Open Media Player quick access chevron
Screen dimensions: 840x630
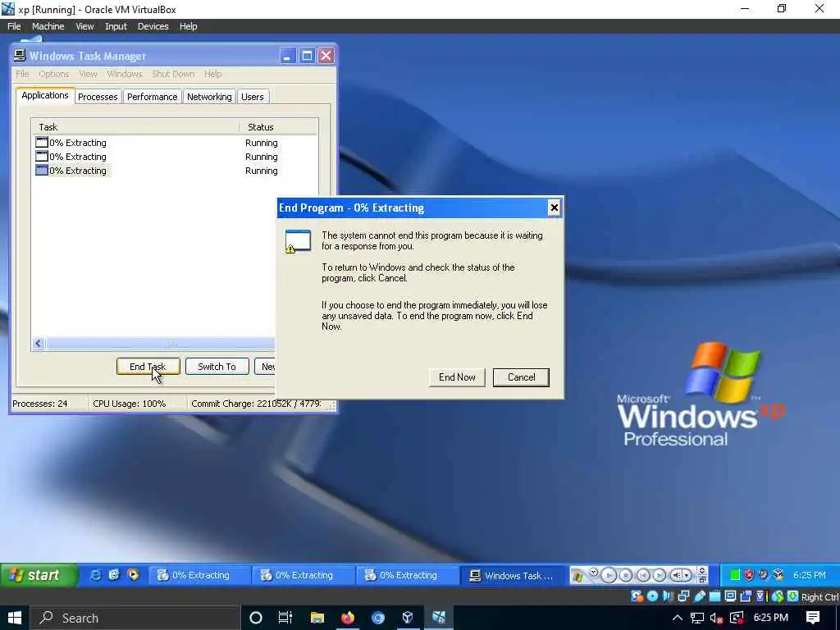594,573
